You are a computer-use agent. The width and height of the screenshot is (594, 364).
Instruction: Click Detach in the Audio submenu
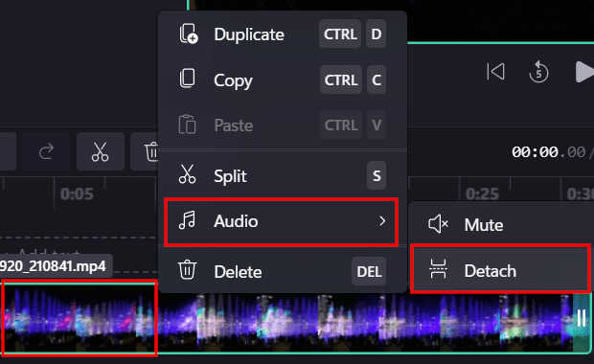(501, 270)
